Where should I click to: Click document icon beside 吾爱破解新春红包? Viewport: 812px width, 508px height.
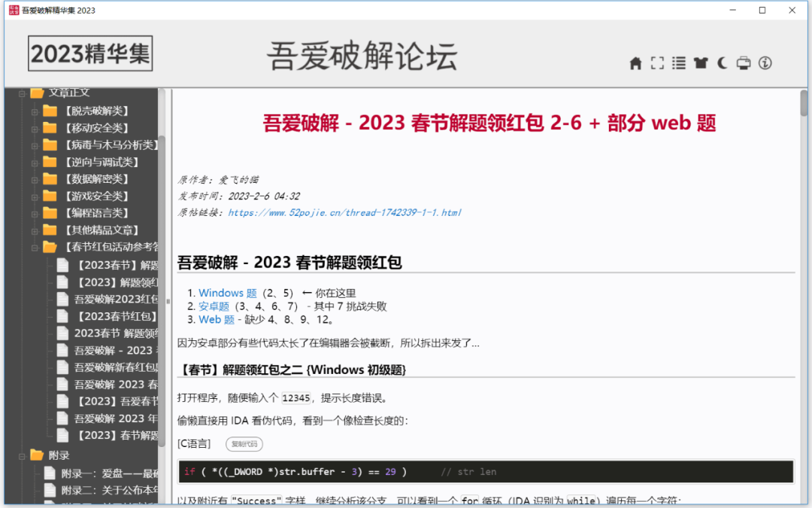(x=62, y=367)
